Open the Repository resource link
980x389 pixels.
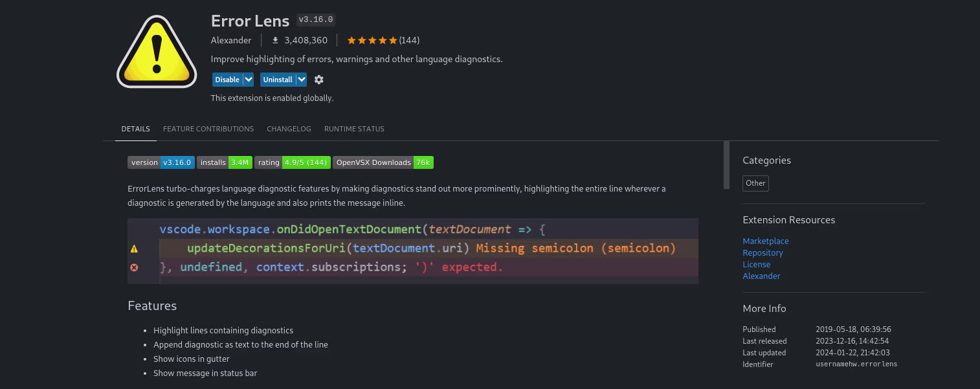pos(763,252)
